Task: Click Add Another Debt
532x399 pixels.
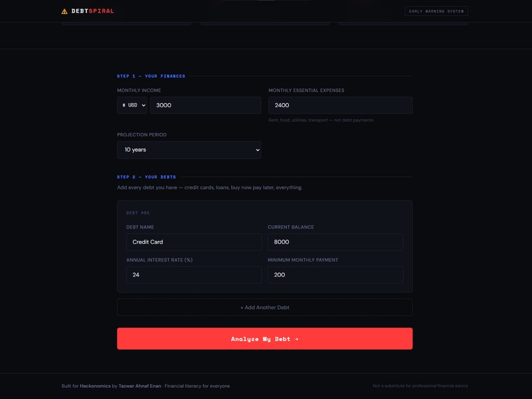Action: coord(265,307)
